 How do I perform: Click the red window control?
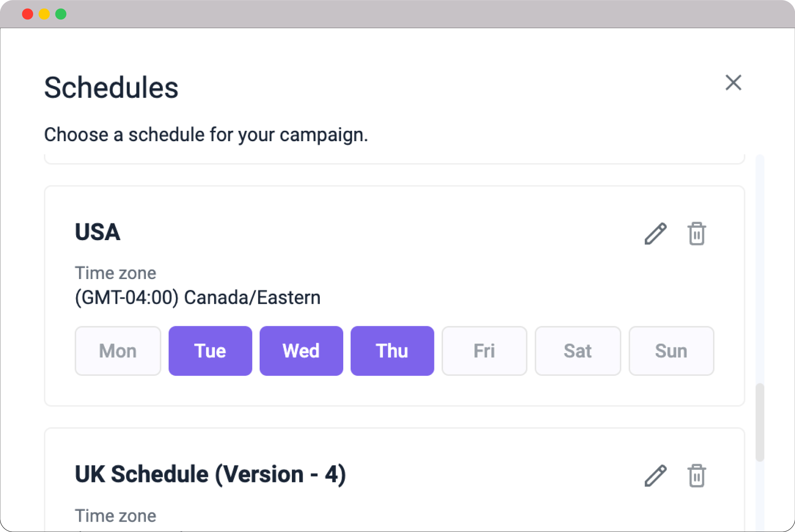click(27, 14)
